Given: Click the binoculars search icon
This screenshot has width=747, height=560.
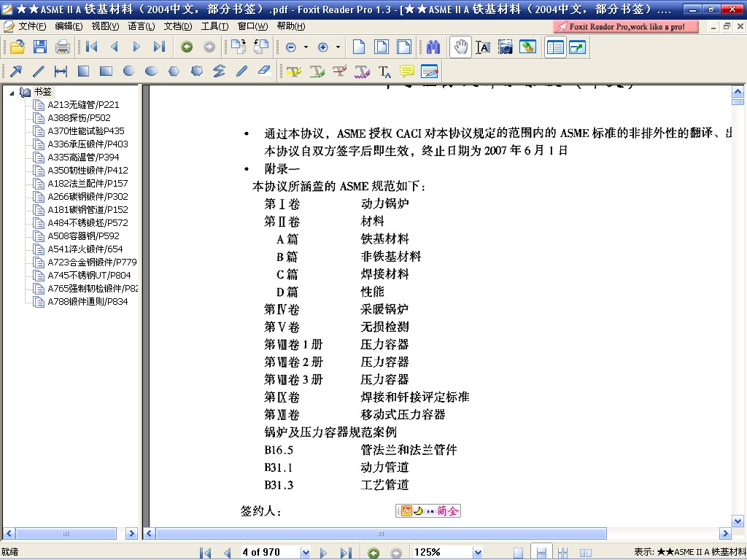Looking at the screenshot, I should 433,47.
